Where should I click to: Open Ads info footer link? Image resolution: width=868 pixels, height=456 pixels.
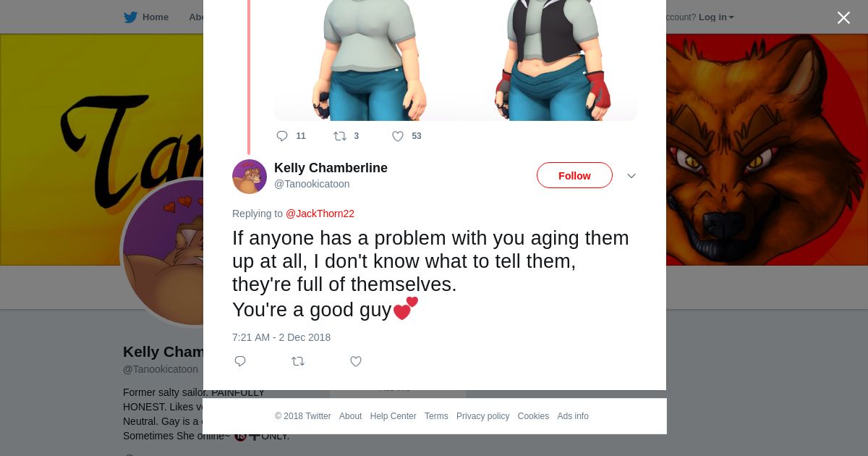pos(573,416)
